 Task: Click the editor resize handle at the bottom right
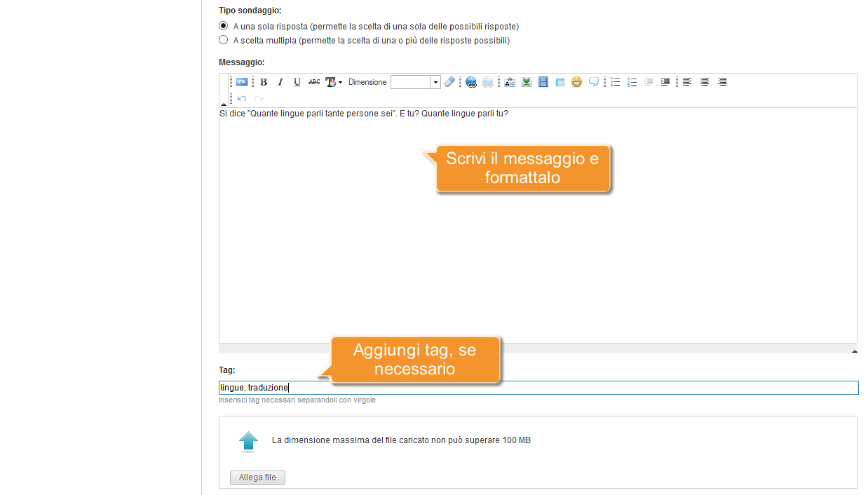pos(854,351)
